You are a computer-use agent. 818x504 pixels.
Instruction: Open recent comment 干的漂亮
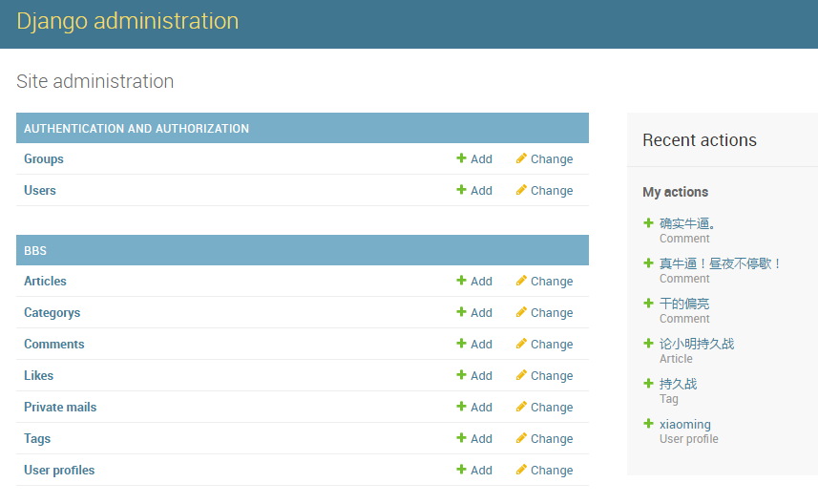point(684,304)
